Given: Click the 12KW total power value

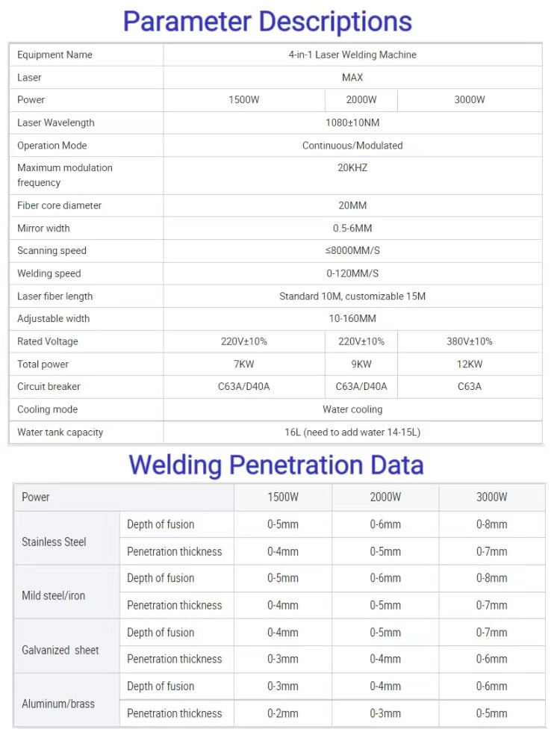Looking at the screenshot, I should 469,365.
